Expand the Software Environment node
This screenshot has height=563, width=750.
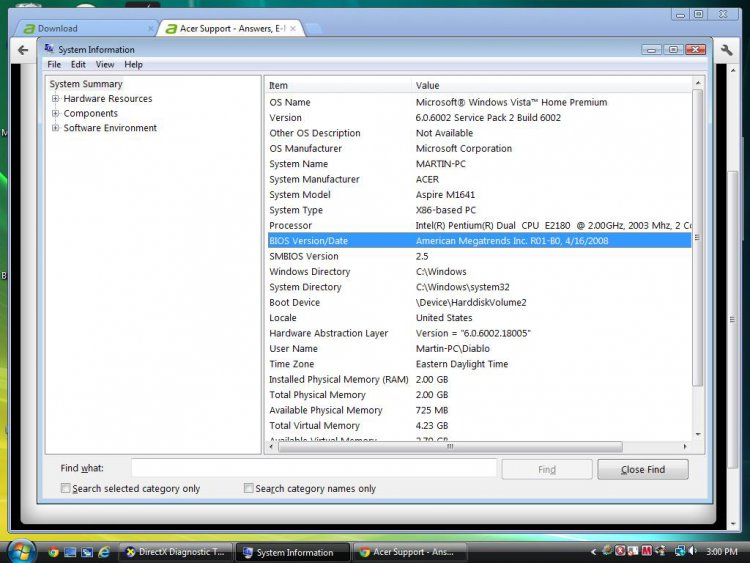tap(55, 128)
